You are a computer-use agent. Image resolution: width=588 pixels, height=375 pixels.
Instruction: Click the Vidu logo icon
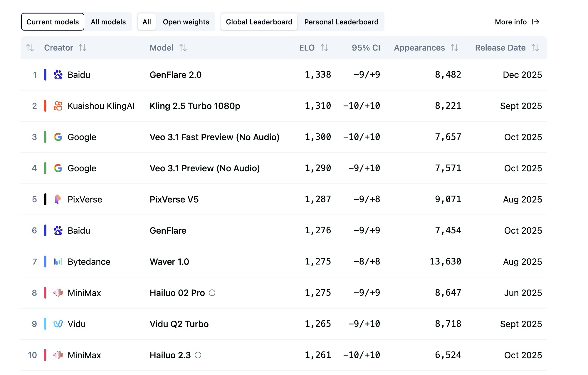pyautogui.click(x=58, y=324)
